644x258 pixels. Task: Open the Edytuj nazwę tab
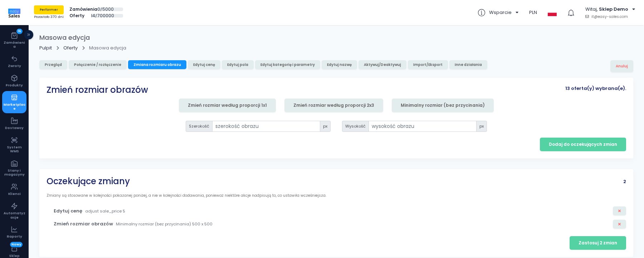click(339, 65)
